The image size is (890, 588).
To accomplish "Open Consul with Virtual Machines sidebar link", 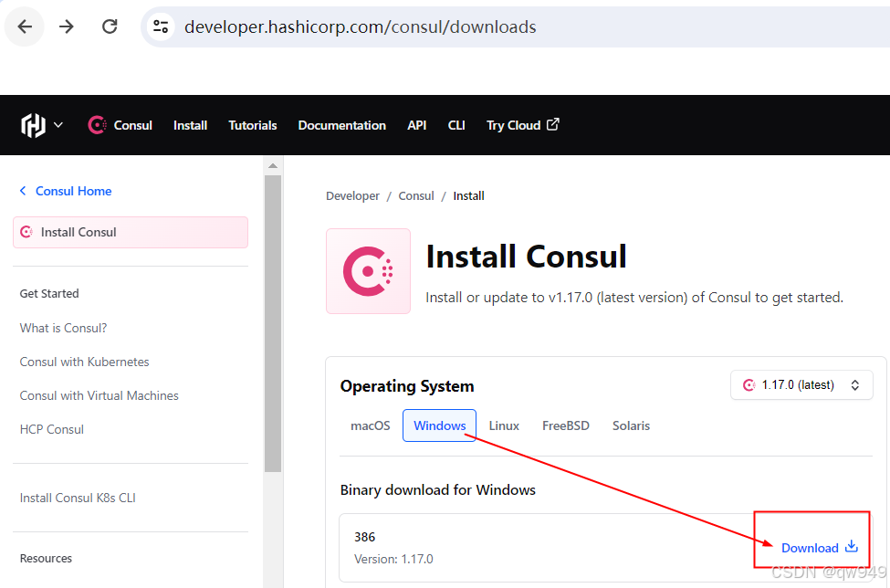I will [x=99, y=395].
